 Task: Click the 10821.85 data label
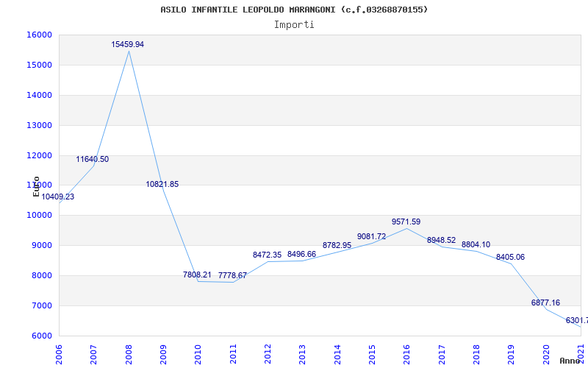pos(162,185)
